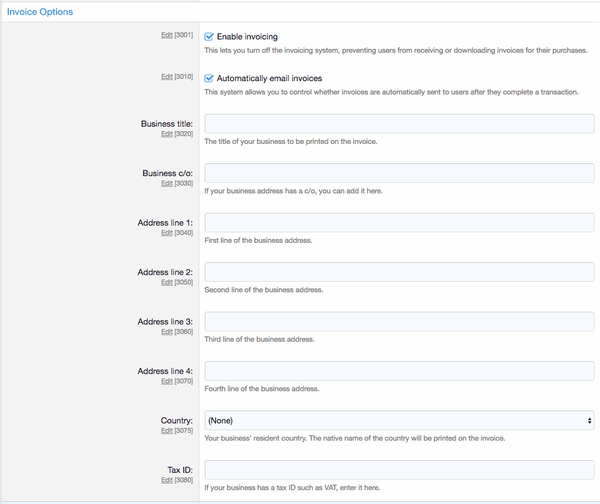This screenshot has width=600, height=504.
Task: Focus the Business c/o text field
Action: point(399,173)
